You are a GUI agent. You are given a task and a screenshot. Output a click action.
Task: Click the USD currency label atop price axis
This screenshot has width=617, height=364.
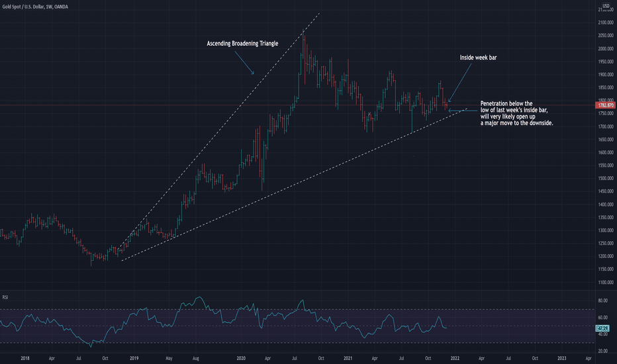pyautogui.click(x=606, y=5)
